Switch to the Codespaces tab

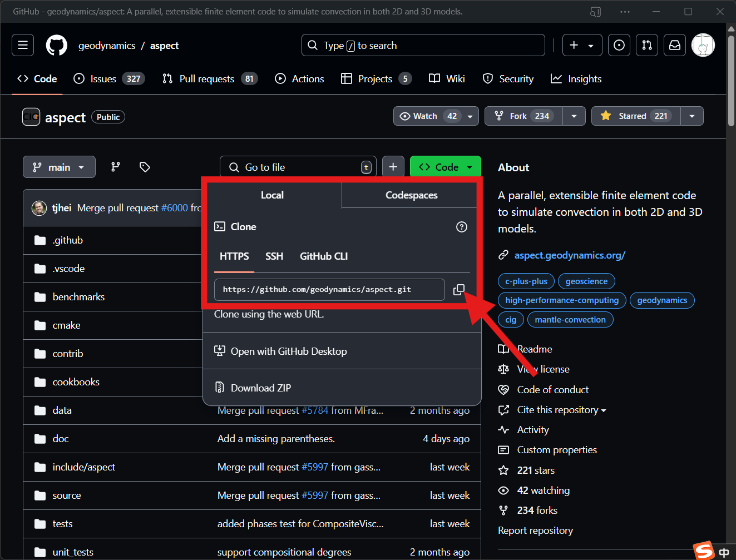(x=411, y=195)
